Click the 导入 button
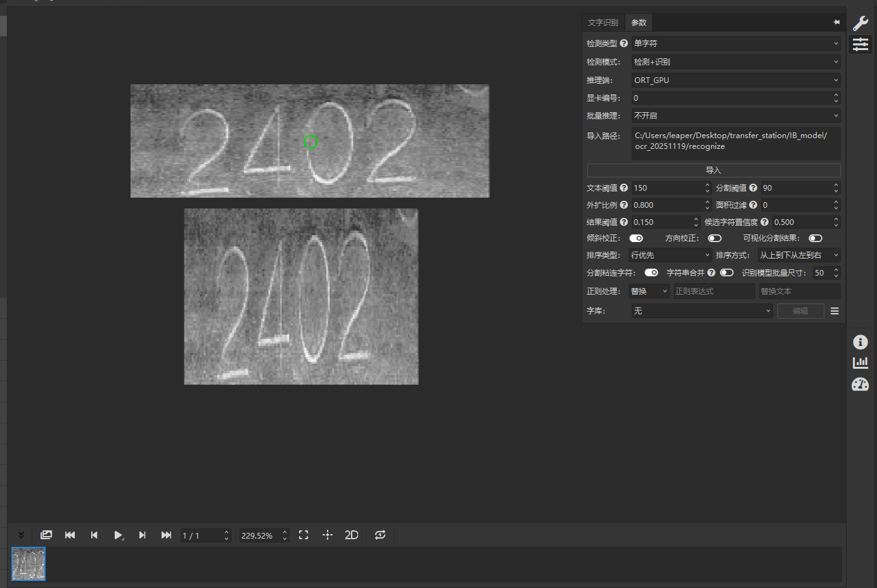Viewport: 877px width, 588px height. click(x=714, y=170)
